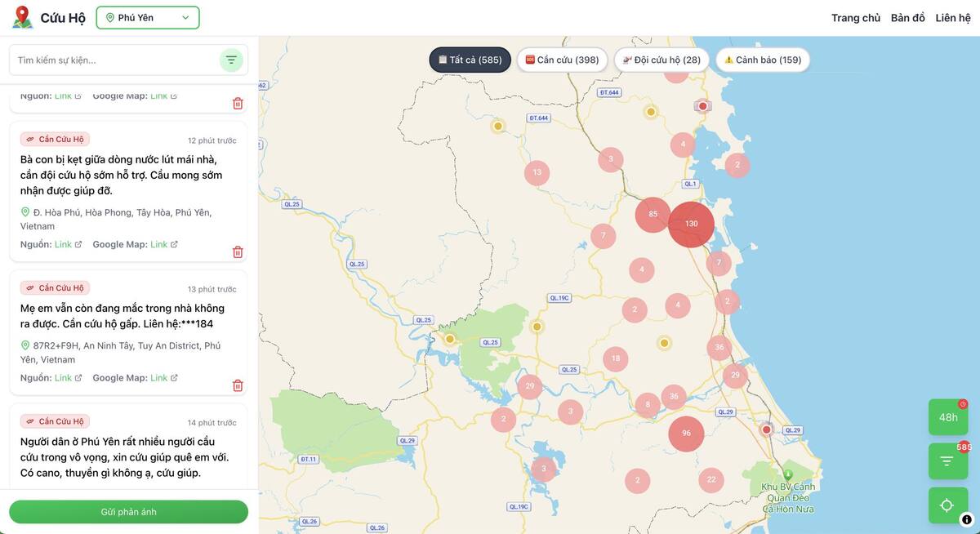980x534 pixels.
Task: Delete the An Ninh Tây rescue report
Action: coord(238,385)
